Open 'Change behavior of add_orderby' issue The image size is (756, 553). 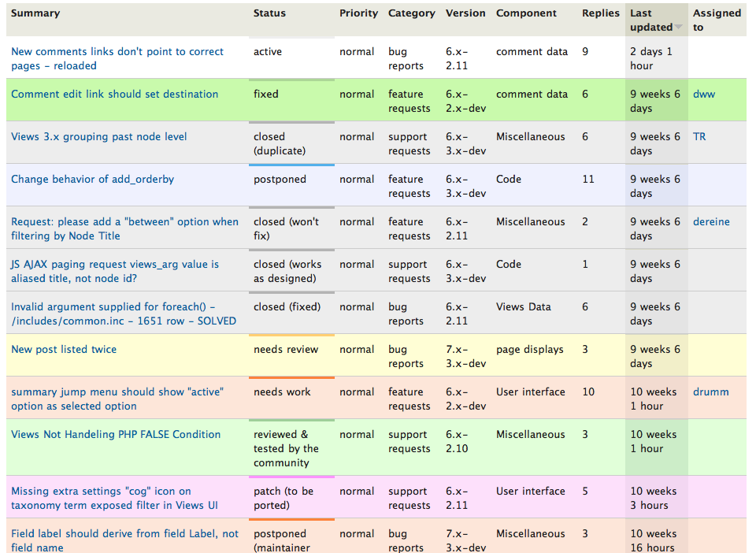tap(93, 180)
